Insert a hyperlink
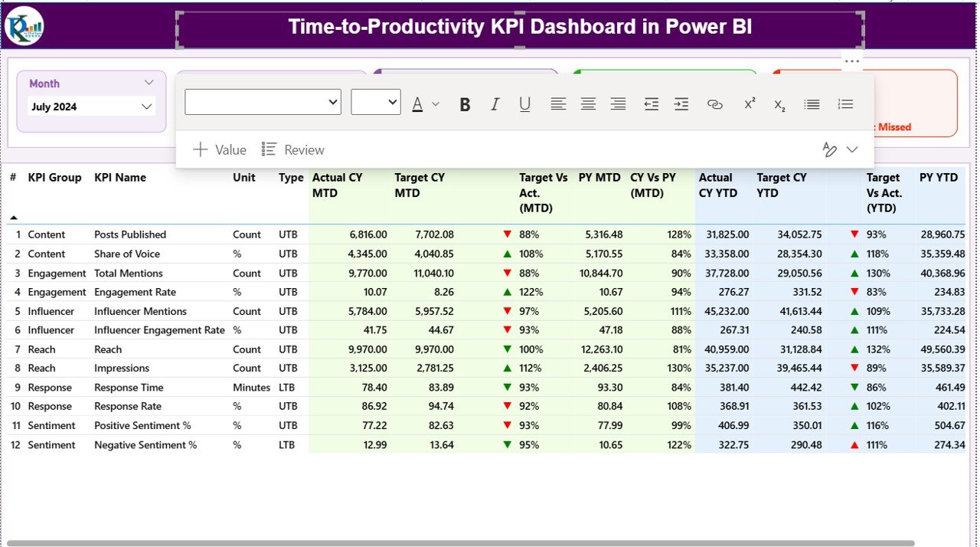980x547 pixels. 715,103
